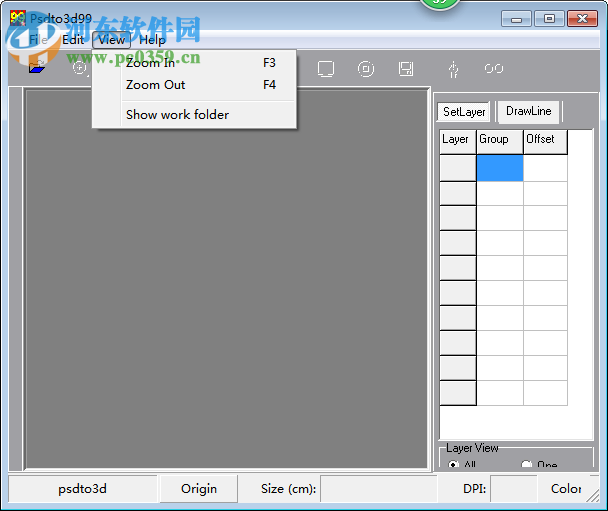608x511 pixels.
Task: Click the Color status bar panel
Action: pyautogui.click(x=566, y=489)
